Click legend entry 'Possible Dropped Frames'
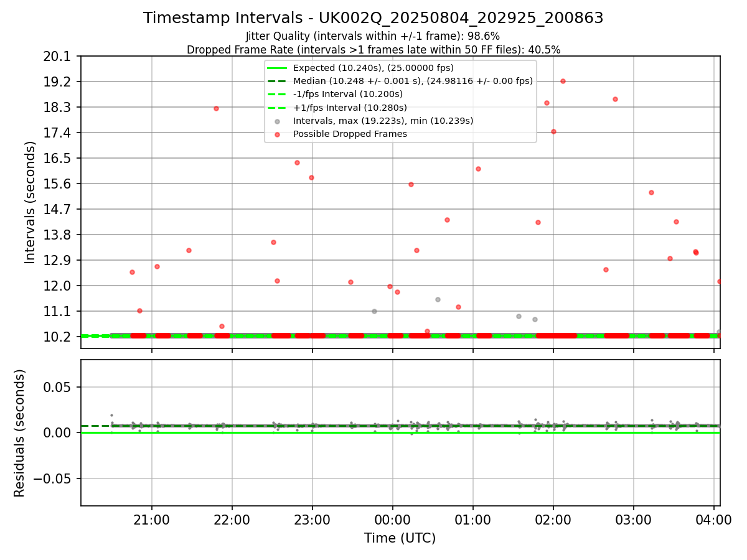747x560 pixels. pos(350,134)
